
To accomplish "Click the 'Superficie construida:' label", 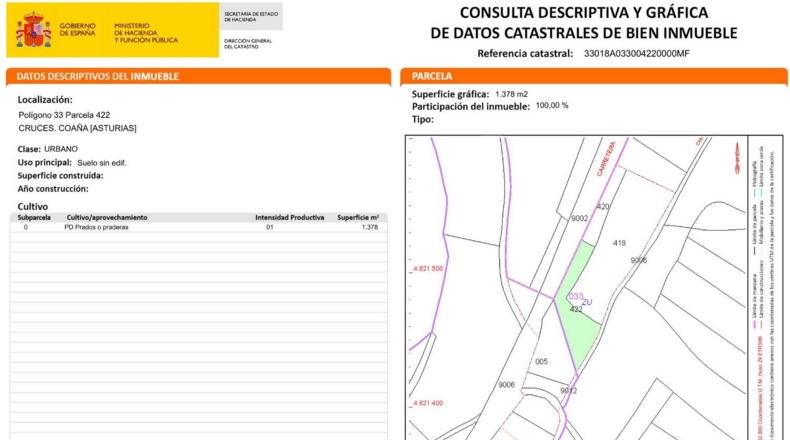I will pos(60,176).
